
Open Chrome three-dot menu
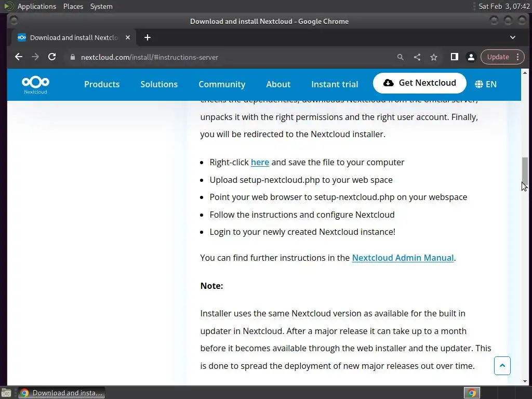[x=518, y=57]
